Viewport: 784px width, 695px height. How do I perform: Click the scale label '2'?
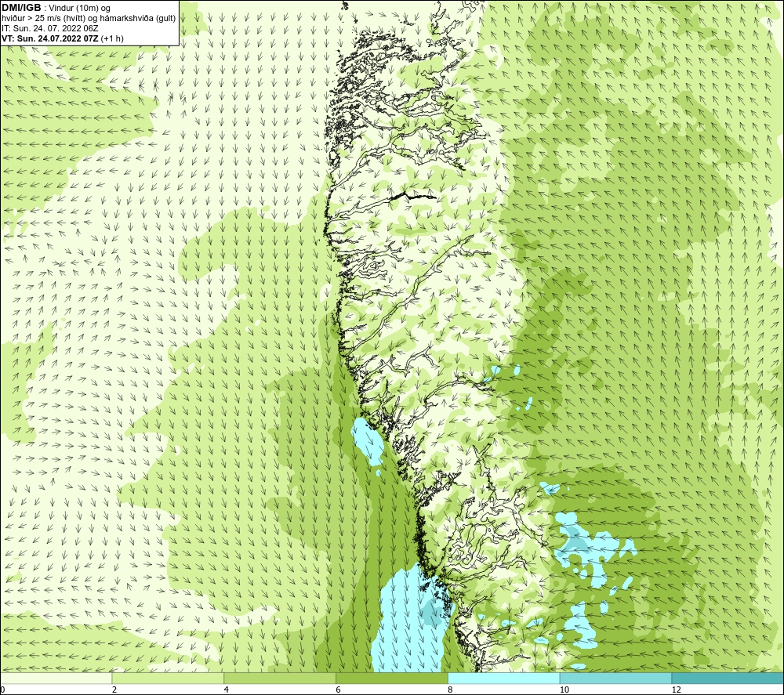point(114,690)
